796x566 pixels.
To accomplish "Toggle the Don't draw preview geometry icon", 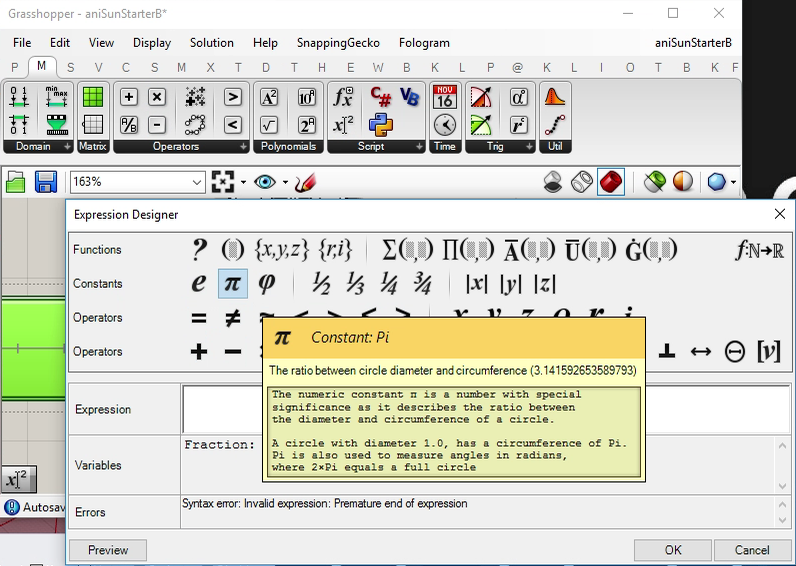I will 553,182.
